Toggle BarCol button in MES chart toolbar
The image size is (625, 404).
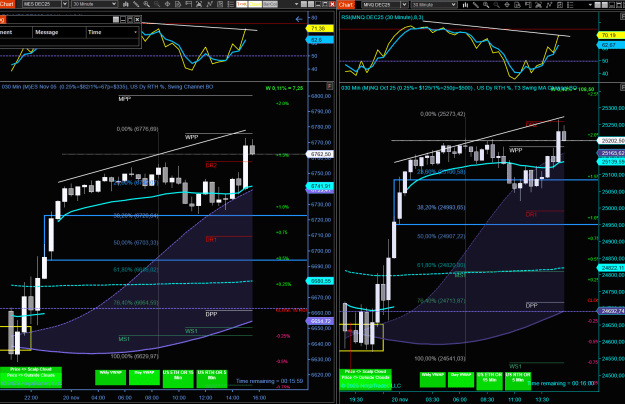[270, 4]
